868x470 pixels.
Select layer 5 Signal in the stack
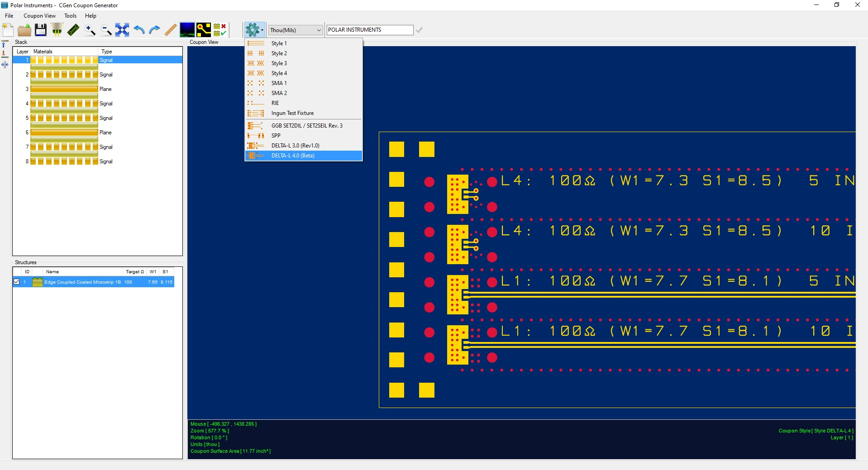[97, 118]
